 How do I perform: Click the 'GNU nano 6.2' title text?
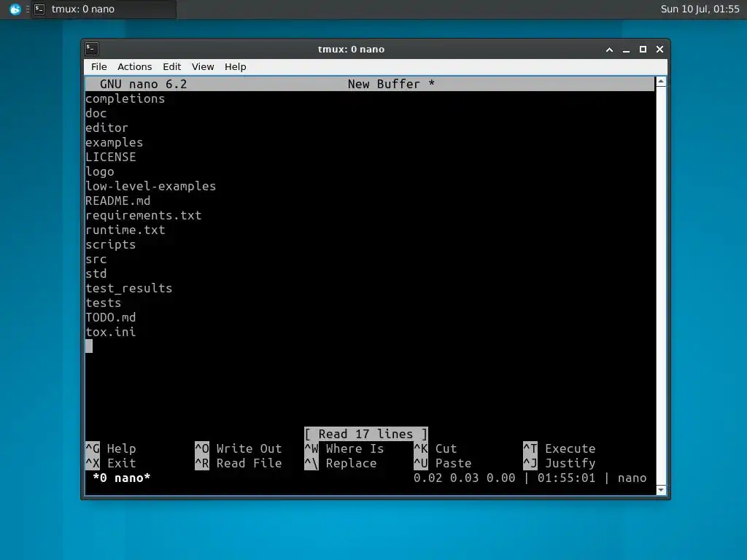[x=144, y=85]
